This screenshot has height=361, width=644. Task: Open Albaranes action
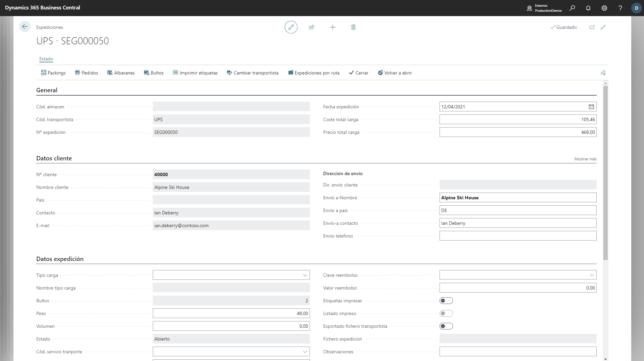[x=121, y=73]
